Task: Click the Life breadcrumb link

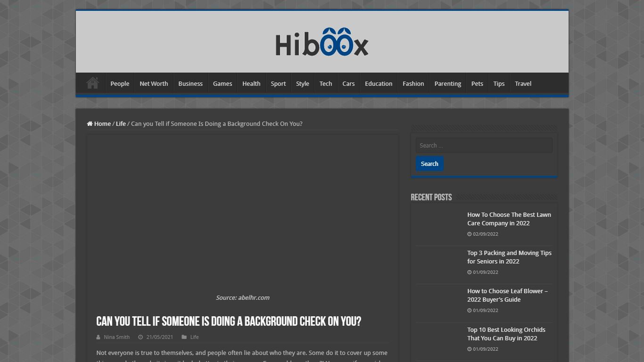Action: tap(121, 123)
